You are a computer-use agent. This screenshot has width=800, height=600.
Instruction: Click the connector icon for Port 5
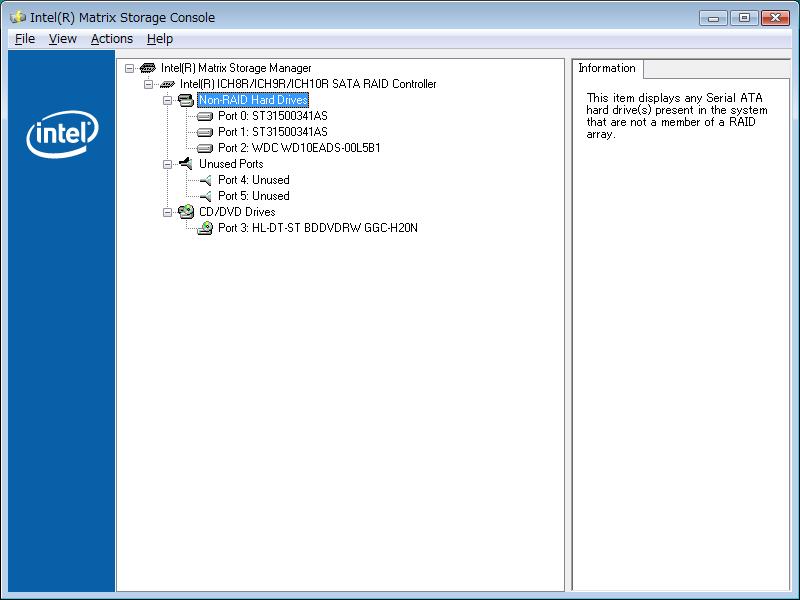point(205,196)
